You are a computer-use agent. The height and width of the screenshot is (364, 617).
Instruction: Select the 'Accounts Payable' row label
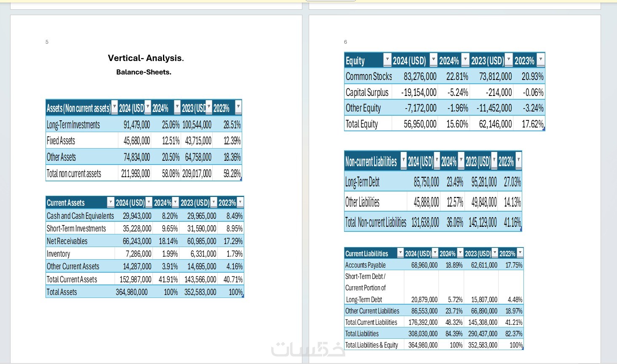click(365, 265)
